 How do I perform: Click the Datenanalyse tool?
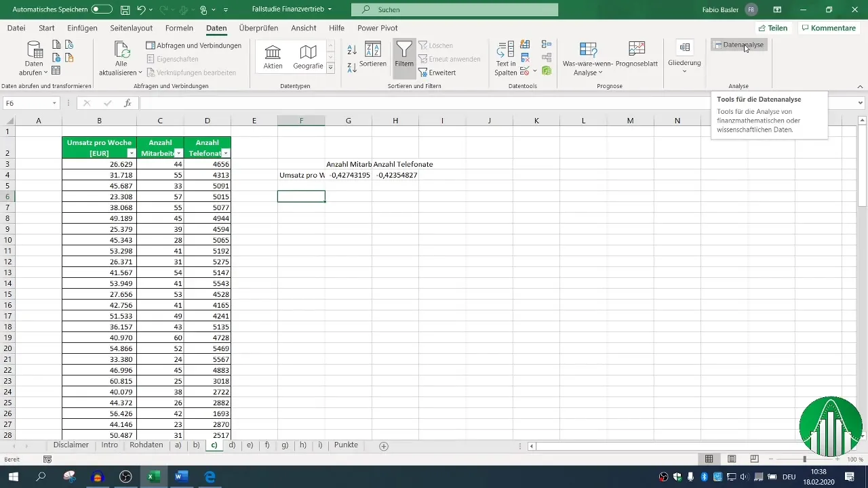739,45
